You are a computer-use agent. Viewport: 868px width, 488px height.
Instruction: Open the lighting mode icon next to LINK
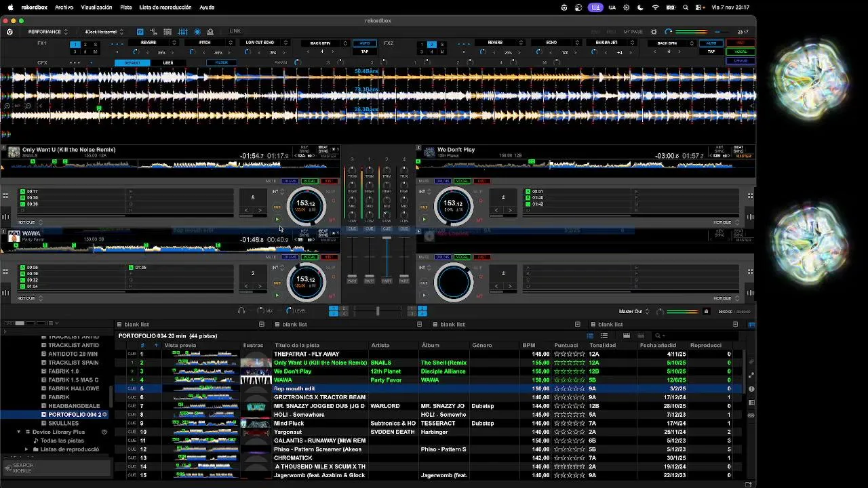click(210, 32)
